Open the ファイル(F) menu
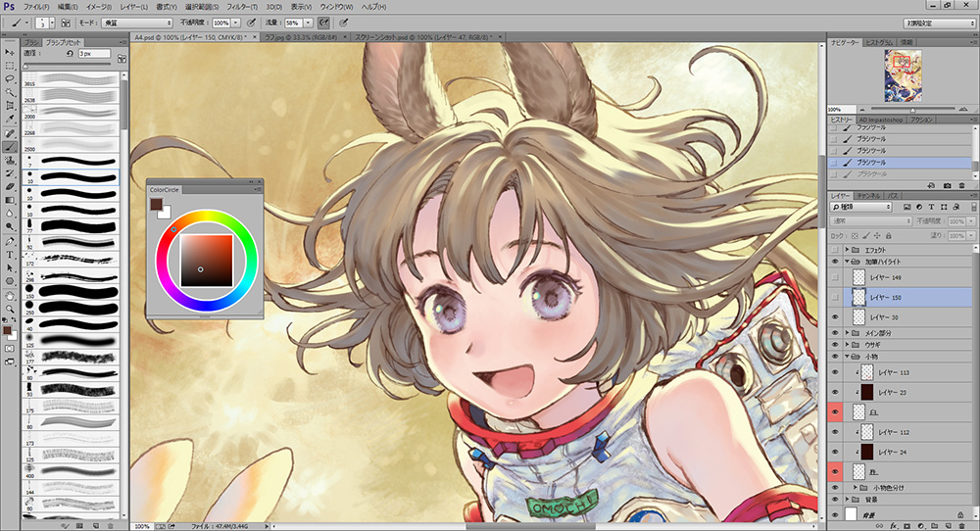The height and width of the screenshot is (531, 980). pos(36,7)
